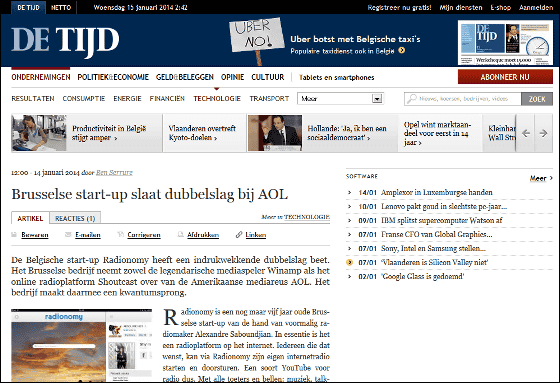The width and height of the screenshot is (560, 383).
Task: Click arrow bullet beside Sony, Intel en Samsung
Action: pyautogui.click(x=350, y=249)
